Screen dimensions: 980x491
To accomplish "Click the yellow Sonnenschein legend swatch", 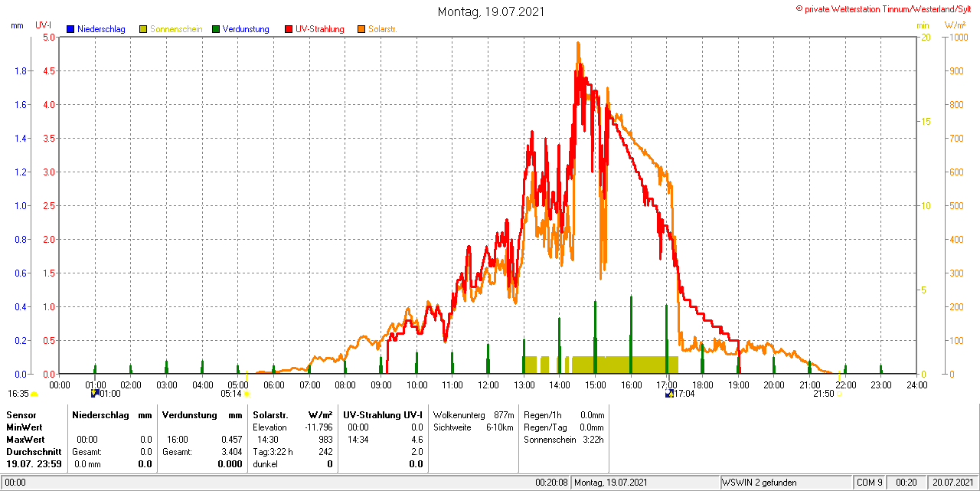I will click(143, 29).
